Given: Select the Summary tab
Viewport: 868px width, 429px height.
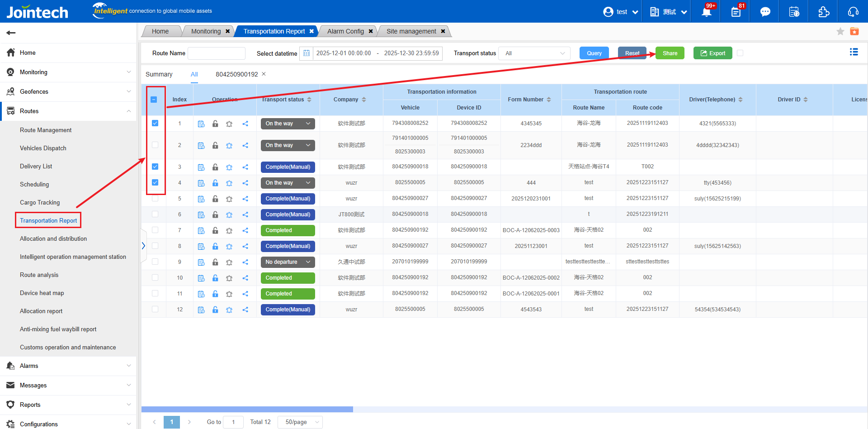Looking at the screenshot, I should 159,74.
